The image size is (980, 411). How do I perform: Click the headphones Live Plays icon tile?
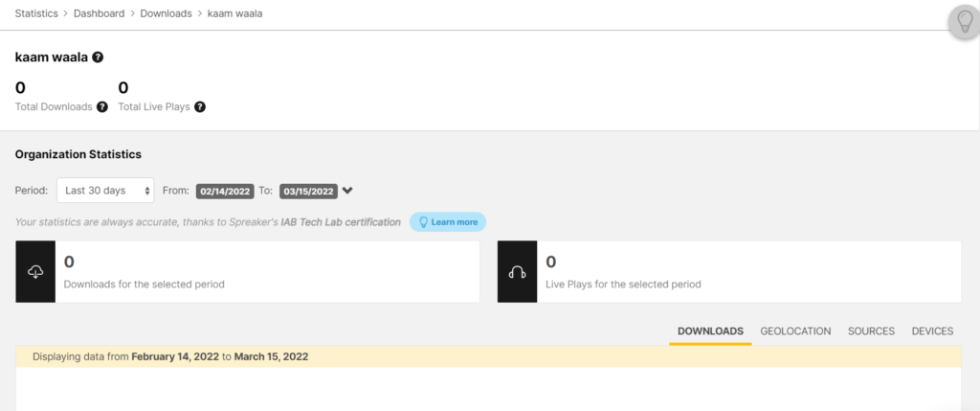click(517, 272)
